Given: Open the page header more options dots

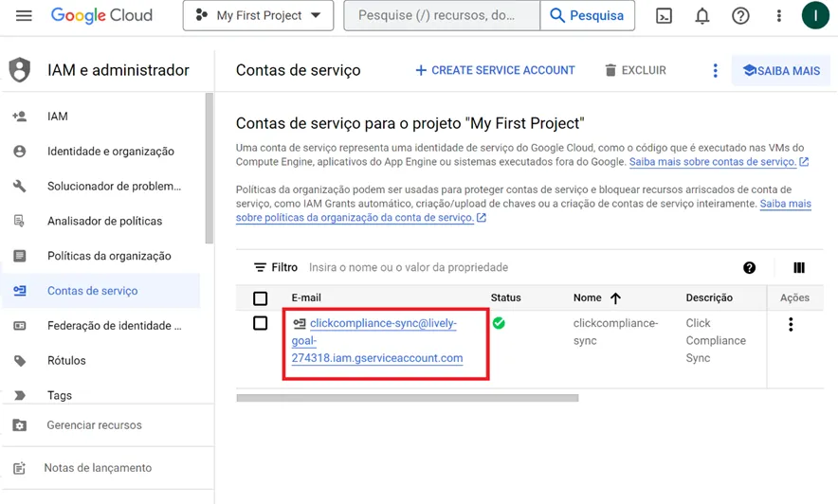Looking at the screenshot, I should point(715,70).
